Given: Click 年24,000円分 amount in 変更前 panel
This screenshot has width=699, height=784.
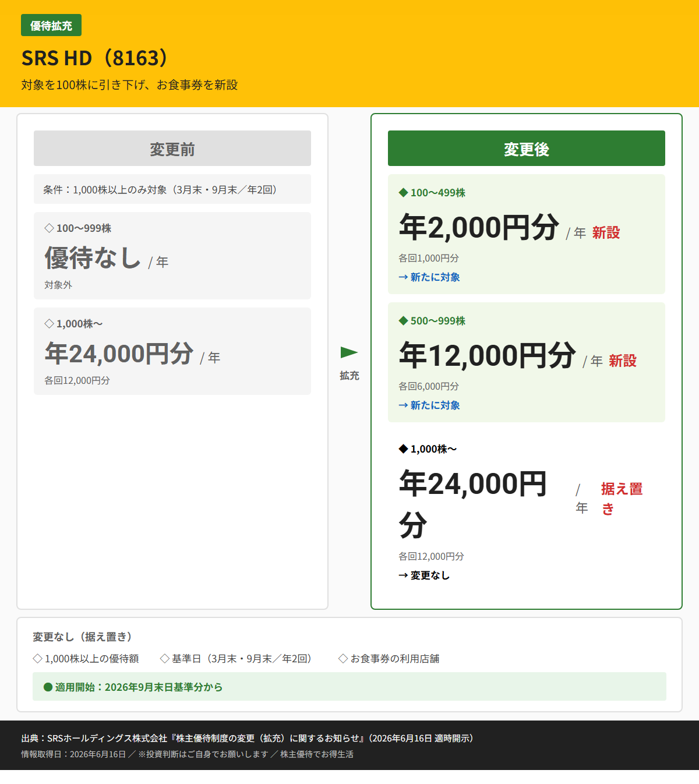Looking at the screenshot, I should pos(119,353).
